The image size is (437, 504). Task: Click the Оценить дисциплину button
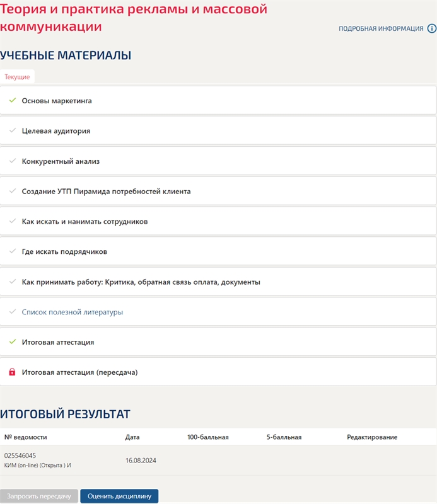click(x=119, y=496)
